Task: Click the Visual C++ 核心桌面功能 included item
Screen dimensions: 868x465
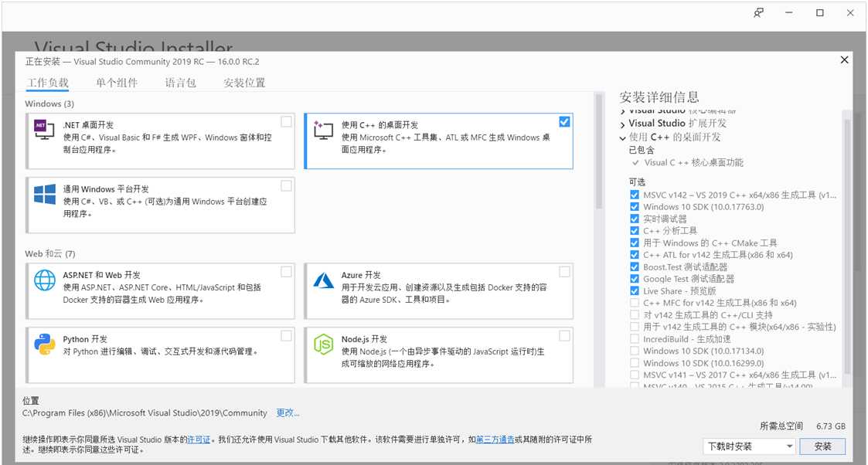Action: tap(693, 162)
